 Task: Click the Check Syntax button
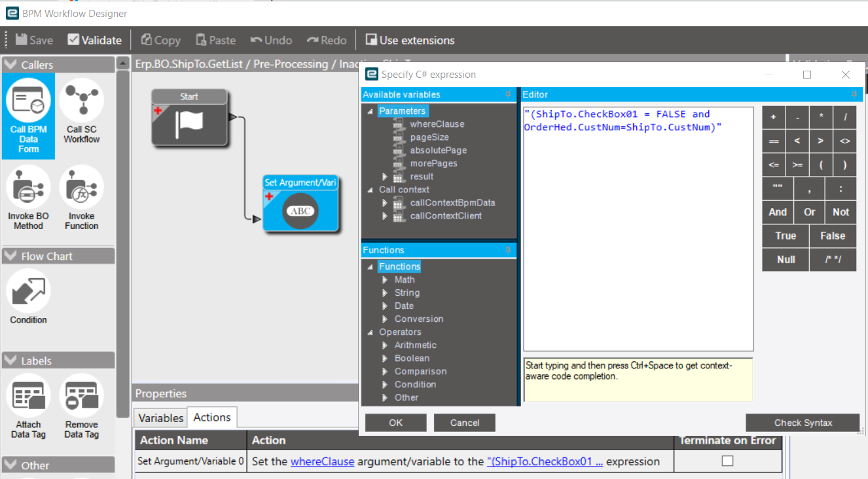(x=803, y=423)
